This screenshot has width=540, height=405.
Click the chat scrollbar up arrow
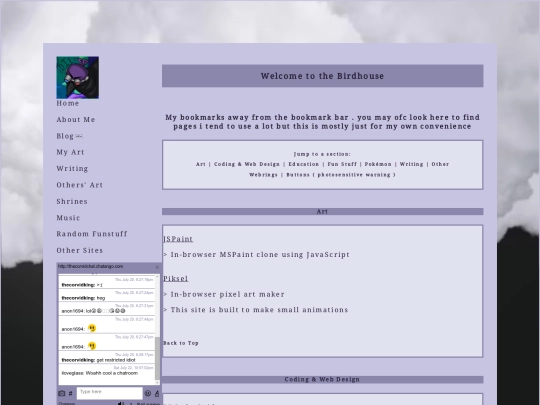point(157,277)
